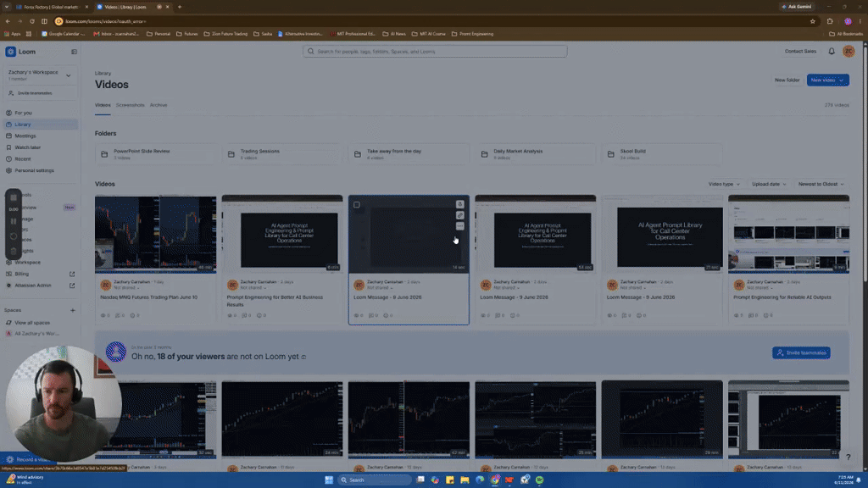
Task: Bookmark page with the star icon
Action: (813, 21)
